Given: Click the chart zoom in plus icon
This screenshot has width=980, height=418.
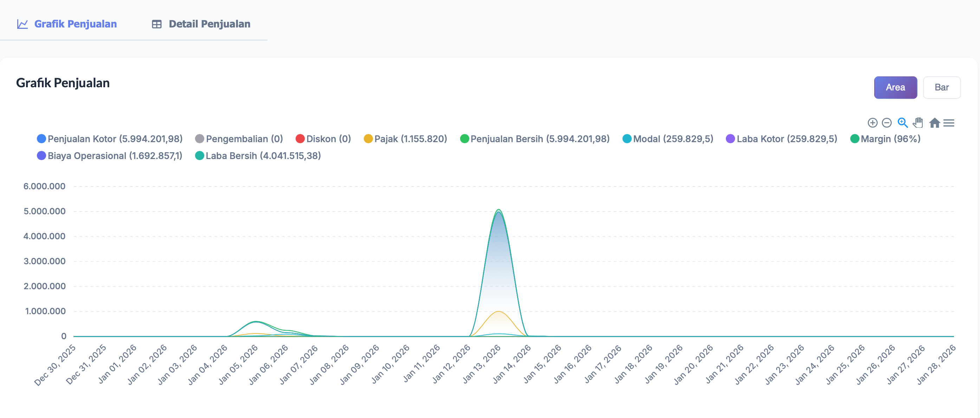Looking at the screenshot, I should point(872,122).
